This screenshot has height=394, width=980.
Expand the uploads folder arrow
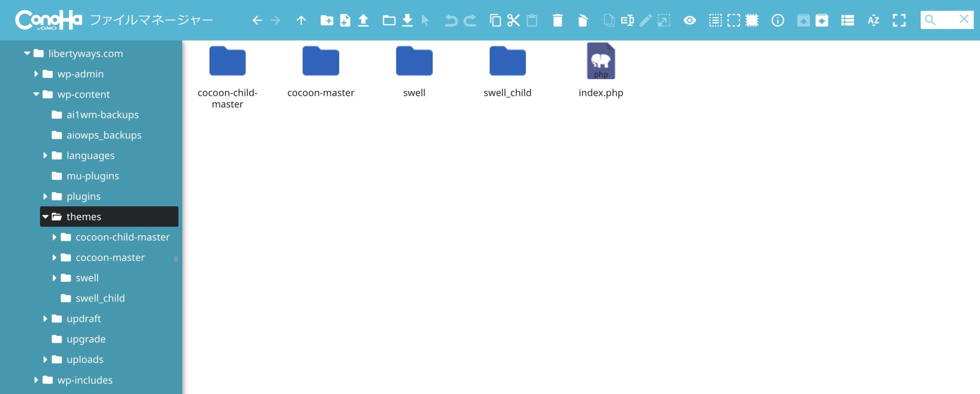click(45, 360)
